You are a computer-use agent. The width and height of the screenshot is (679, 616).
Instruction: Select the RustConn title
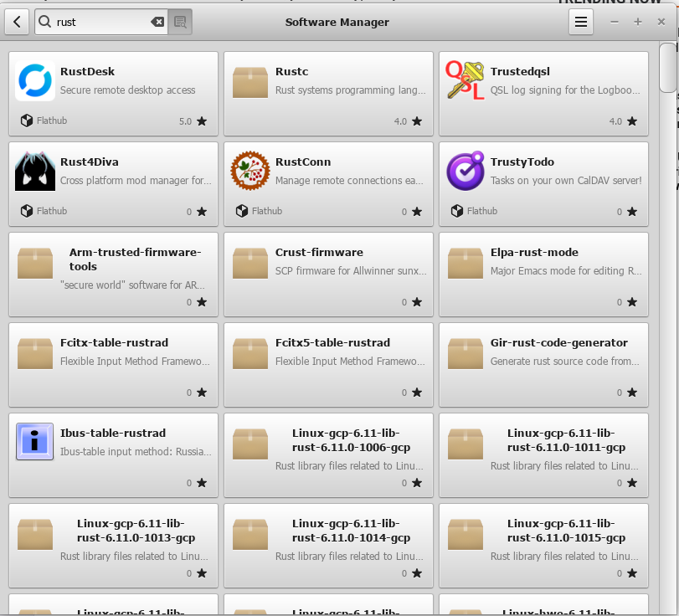click(303, 162)
